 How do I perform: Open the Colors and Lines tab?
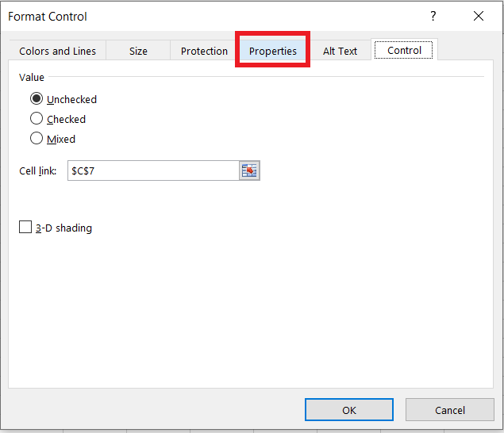click(57, 51)
